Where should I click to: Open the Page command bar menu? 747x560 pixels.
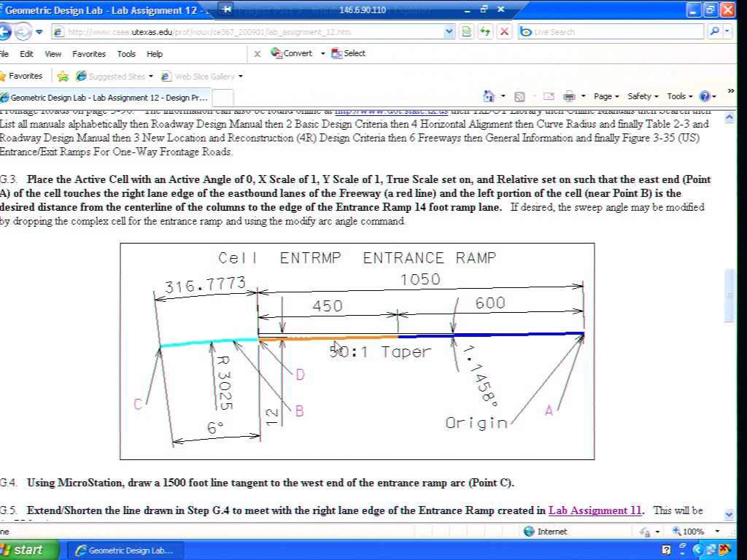[606, 96]
